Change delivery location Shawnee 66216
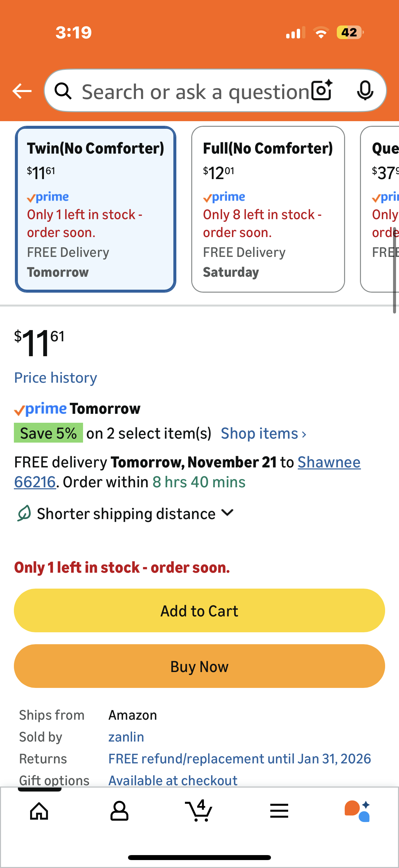399x868 pixels. click(x=329, y=462)
